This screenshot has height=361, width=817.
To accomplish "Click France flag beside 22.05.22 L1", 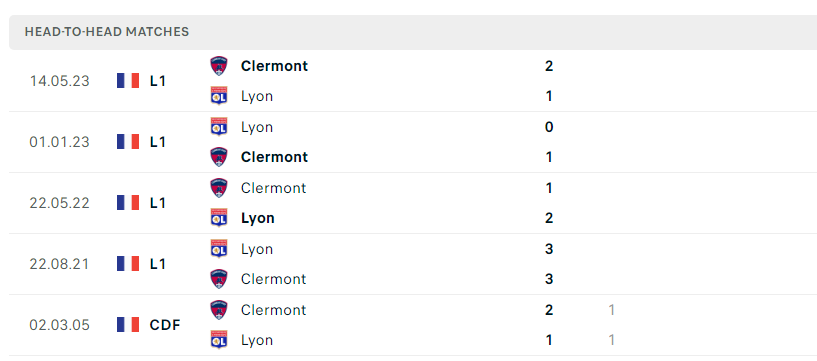I will pos(128,203).
